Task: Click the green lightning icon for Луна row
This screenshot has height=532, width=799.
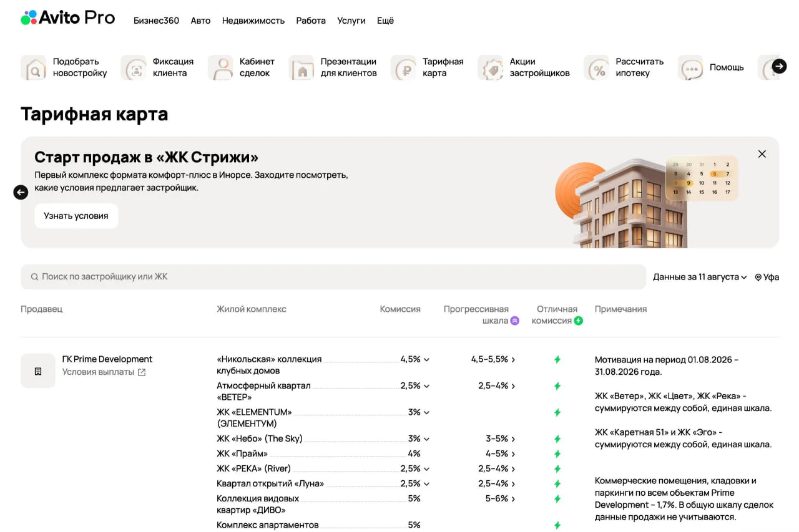Action: pyautogui.click(x=557, y=484)
